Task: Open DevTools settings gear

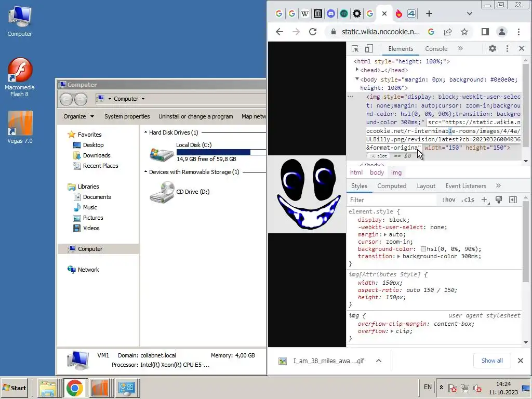Action: click(493, 48)
